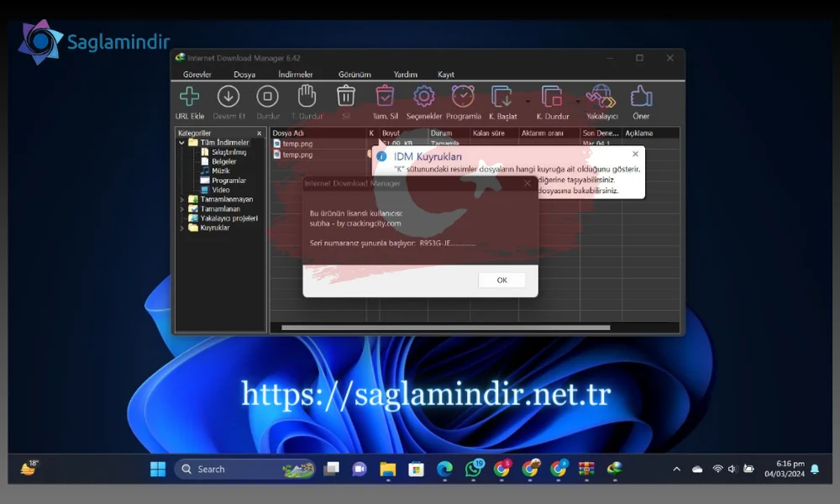Open the Görevler menu
840x504 pixels.
(197, 75)
